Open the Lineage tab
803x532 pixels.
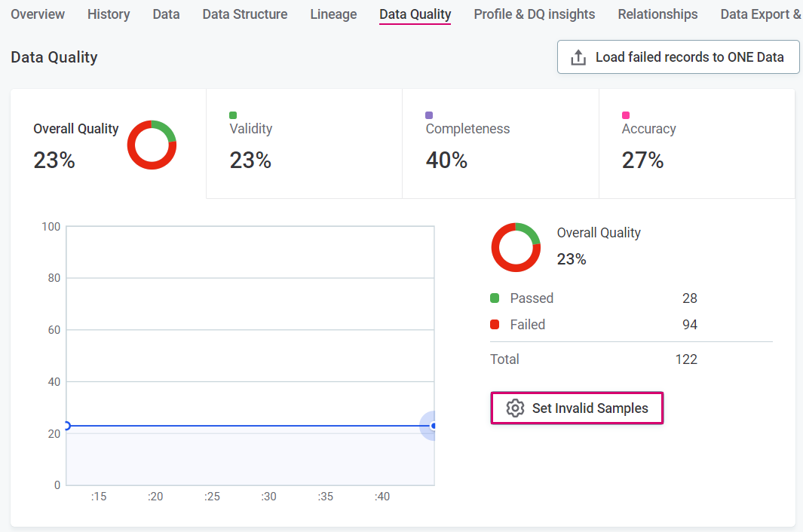333,14
